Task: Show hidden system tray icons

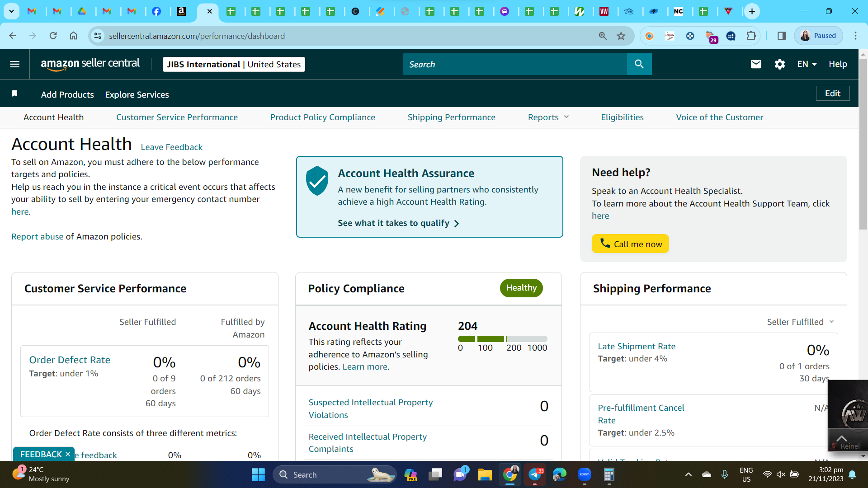Action: point(688,474)
